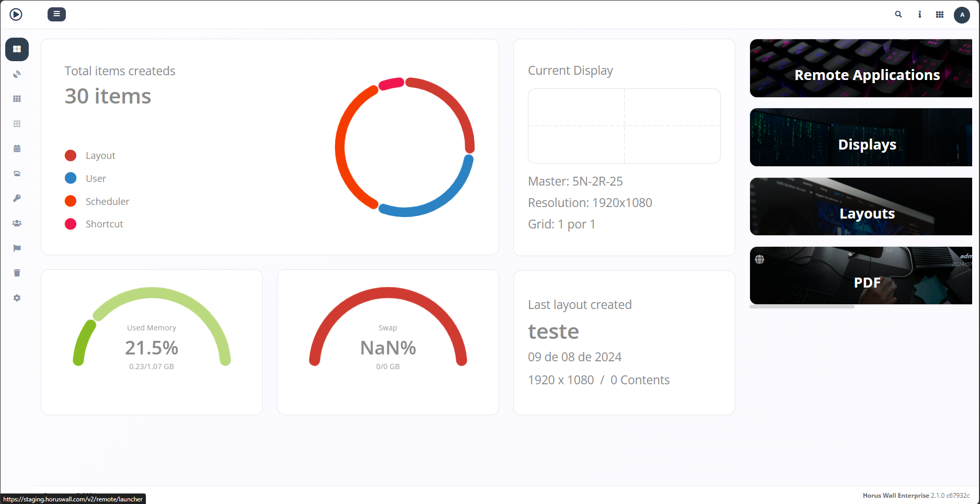Screen dimensions: 980x504
Task: Open the users group sidebar icon
Action: coord(17,223)
